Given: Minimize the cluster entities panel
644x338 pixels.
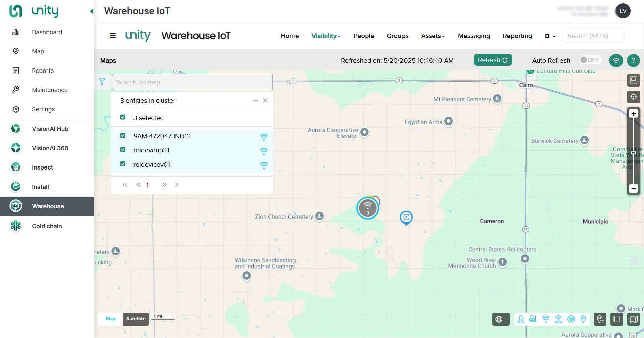Looking at the screenshot, I should click(x=255, y=100).
